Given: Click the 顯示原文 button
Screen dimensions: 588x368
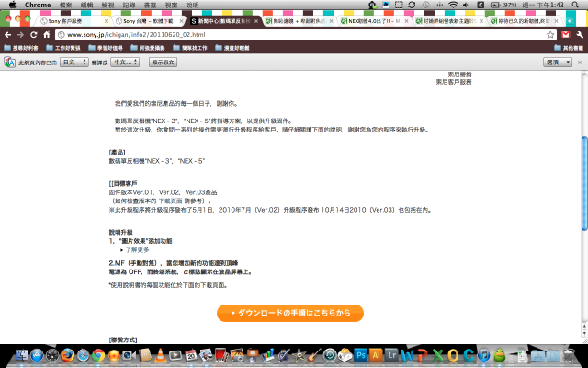Looking at the screenshot, I should [163, 63].
